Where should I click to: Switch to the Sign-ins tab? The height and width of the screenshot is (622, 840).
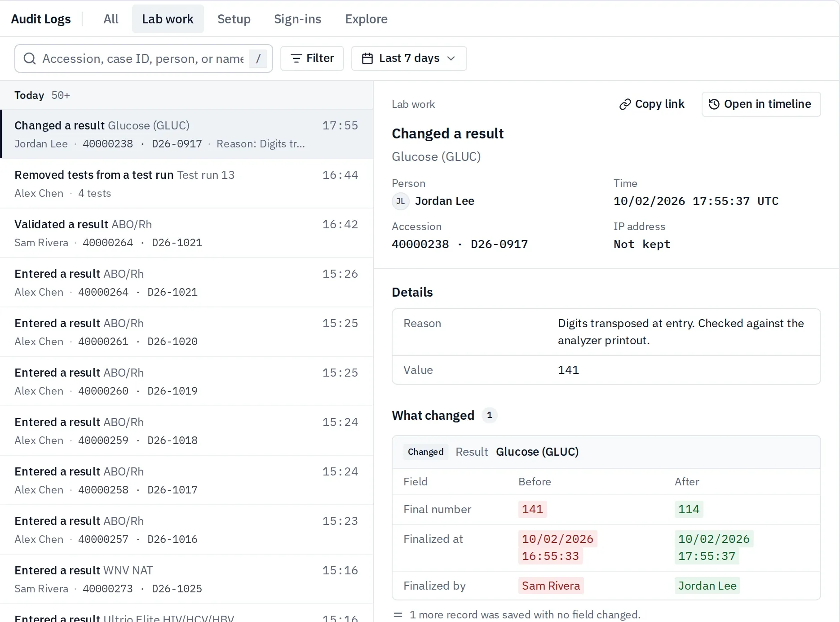point(297,19)
